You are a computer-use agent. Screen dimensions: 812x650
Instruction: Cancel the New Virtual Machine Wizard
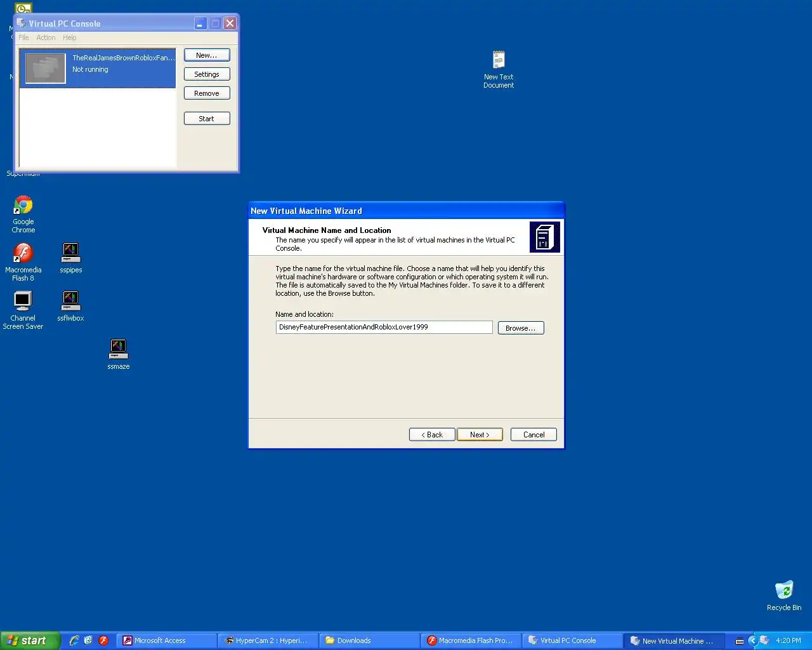(534, 435)
